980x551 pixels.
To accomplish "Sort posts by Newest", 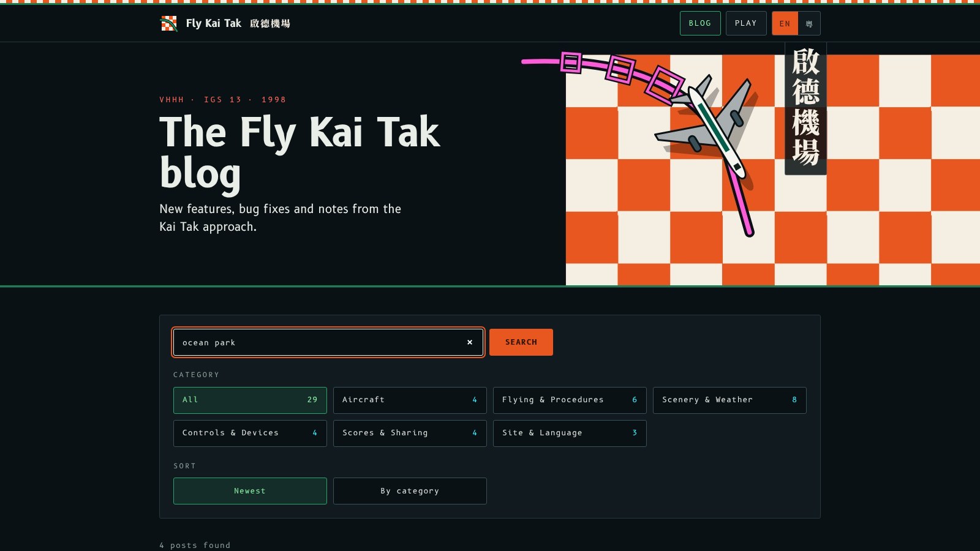I will [250, 491].
